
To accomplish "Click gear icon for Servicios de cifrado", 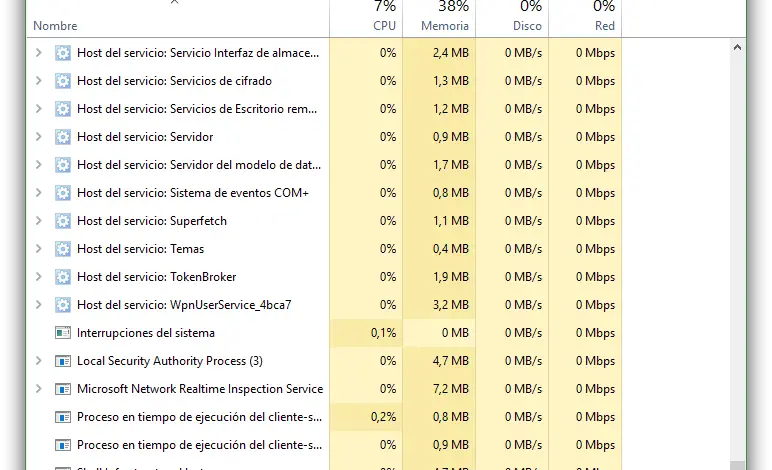I will point(63,81).
